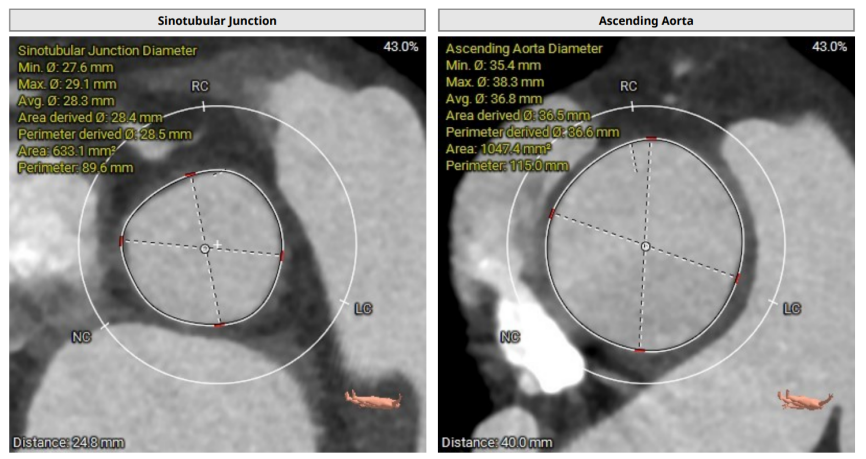The width and height of the screenshot is (866, 459).
Task: Click the 'Perimeter: 115.0 mm' value
Action: 507,166
